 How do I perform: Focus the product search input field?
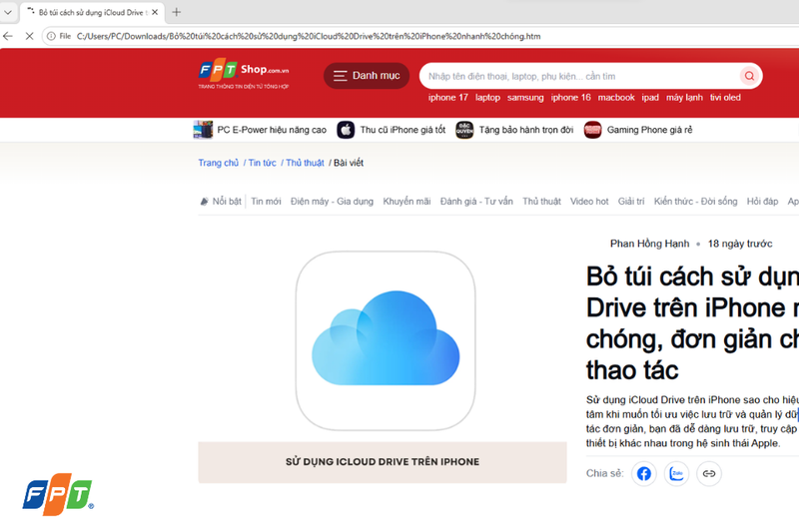(x=581, y=76)
